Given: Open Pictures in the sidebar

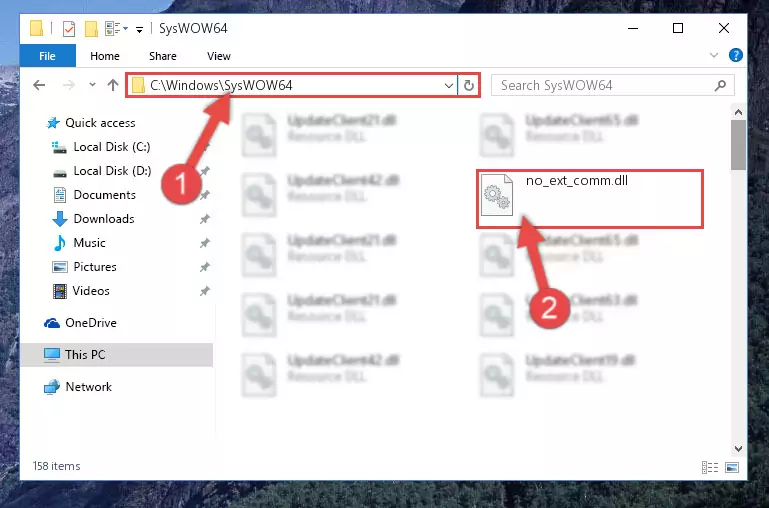Looking at the screenshot, I should (95, 267).
